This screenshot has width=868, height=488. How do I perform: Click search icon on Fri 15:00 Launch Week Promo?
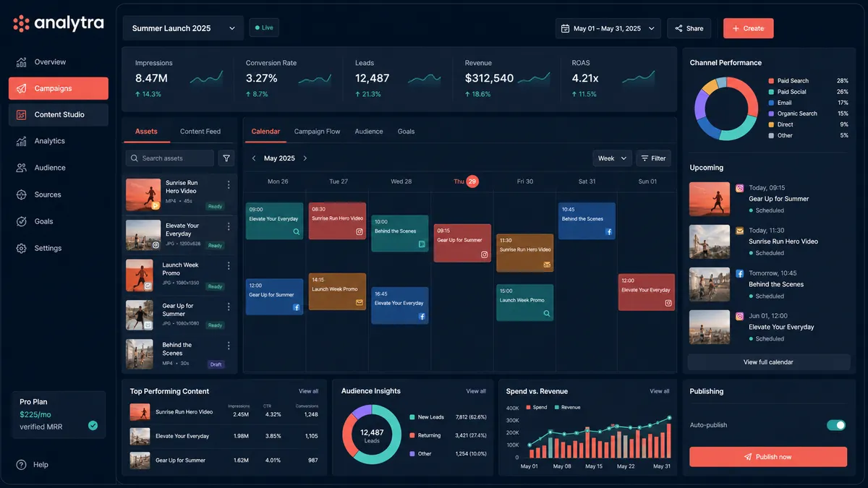click(x=547, y=314)
